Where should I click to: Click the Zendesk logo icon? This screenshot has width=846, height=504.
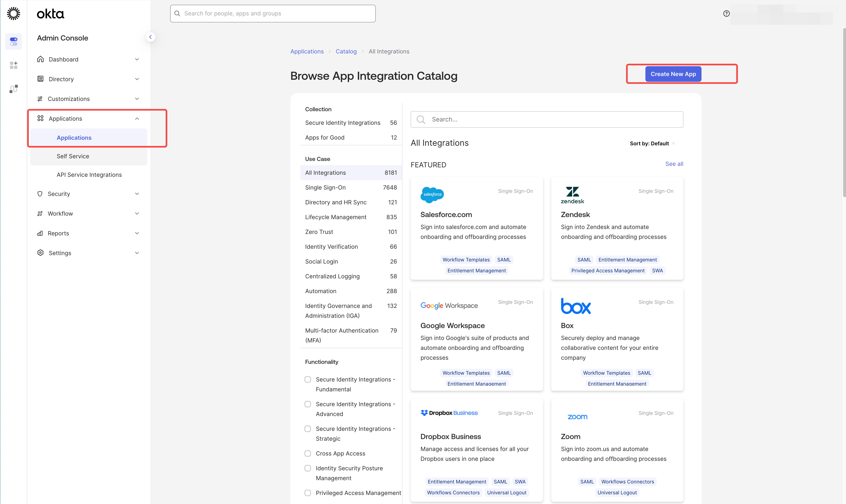(x=572, y=195)
